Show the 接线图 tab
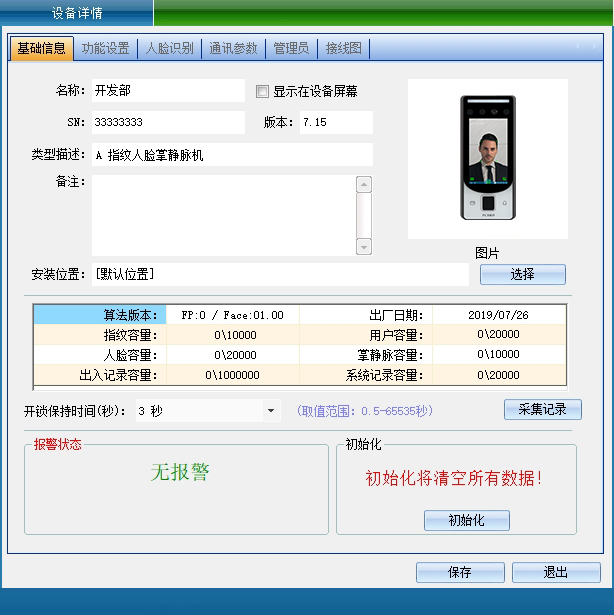 coord(343,48)
